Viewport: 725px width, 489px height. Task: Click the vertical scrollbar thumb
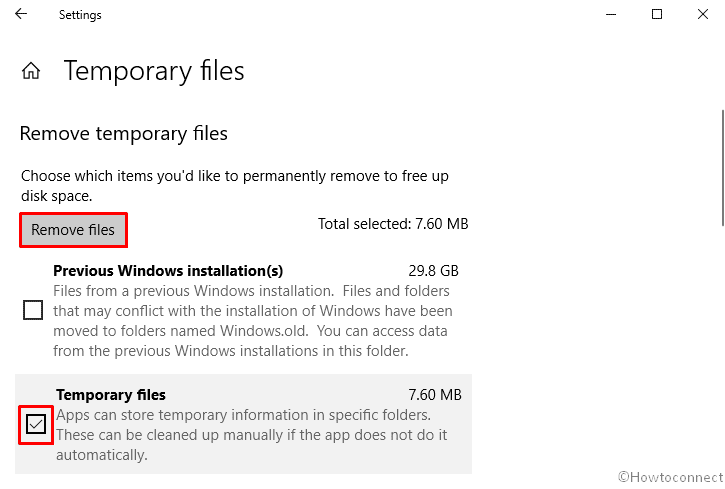723,168
